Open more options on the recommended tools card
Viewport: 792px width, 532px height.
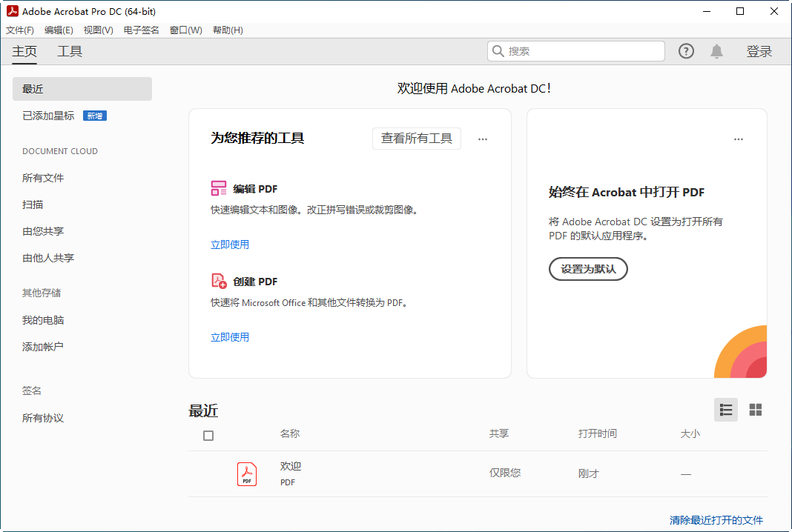[483, 139]
